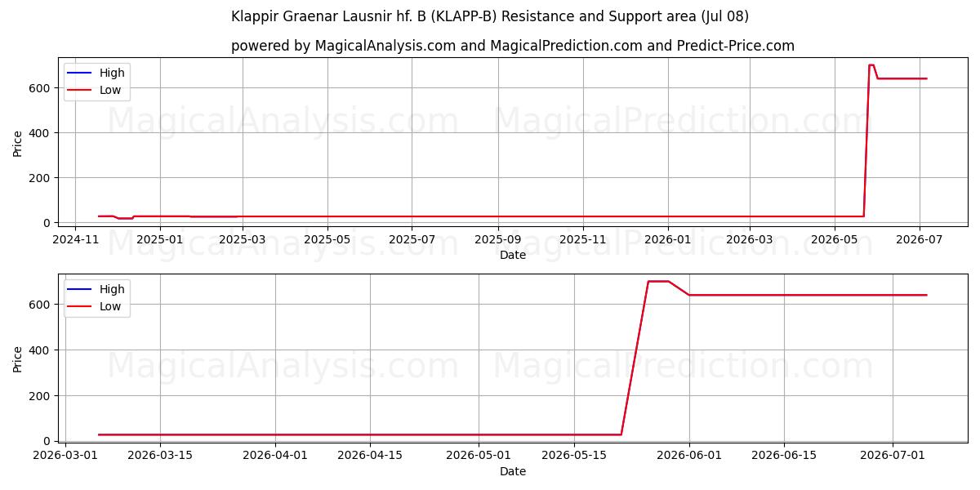Screen dimensions: 980x490
Task: Click bottom chart x-axis label '2026-05-15'
Action: coord(573,456)
